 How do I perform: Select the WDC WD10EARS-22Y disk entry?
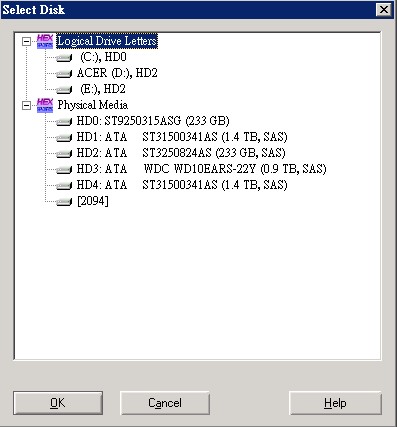point(201,169)
